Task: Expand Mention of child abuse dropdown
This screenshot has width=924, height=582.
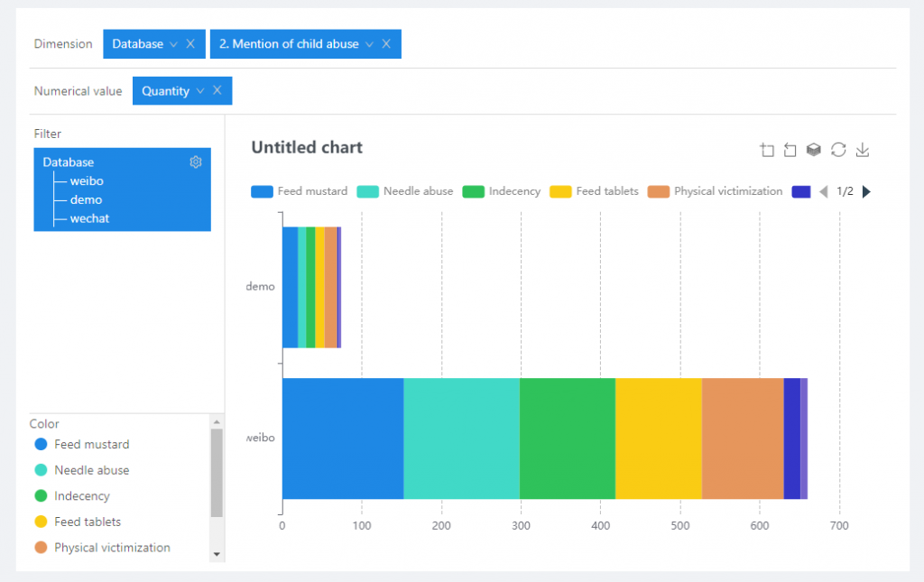Action: [369, 44]
